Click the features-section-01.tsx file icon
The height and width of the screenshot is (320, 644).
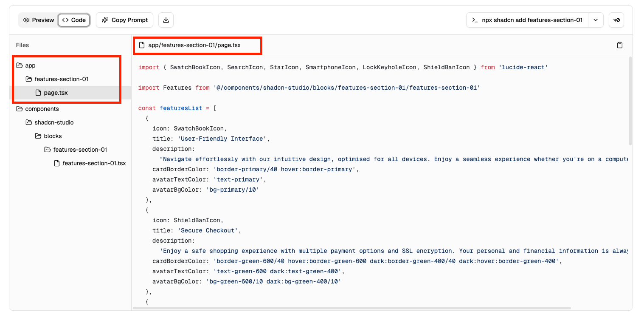point(56,163)
